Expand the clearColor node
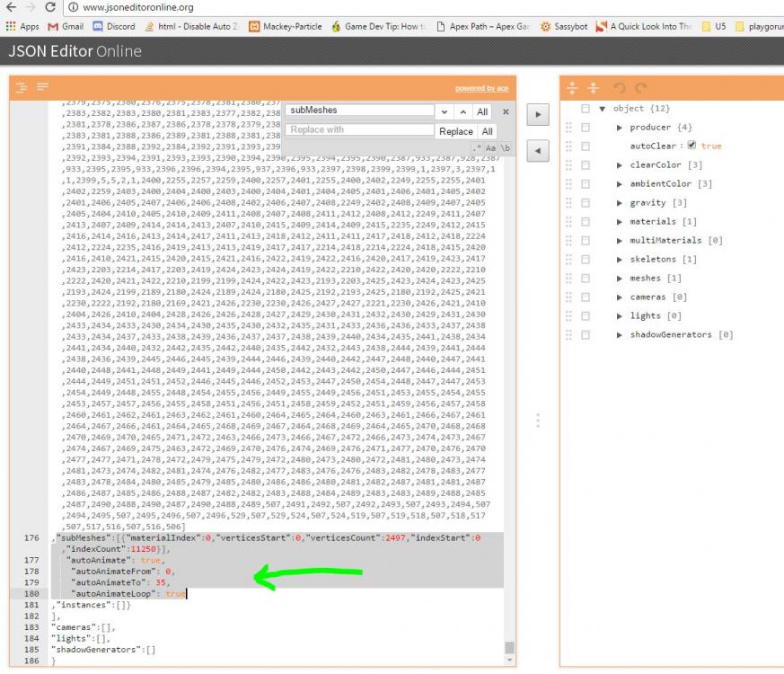 tap(620, 165)
